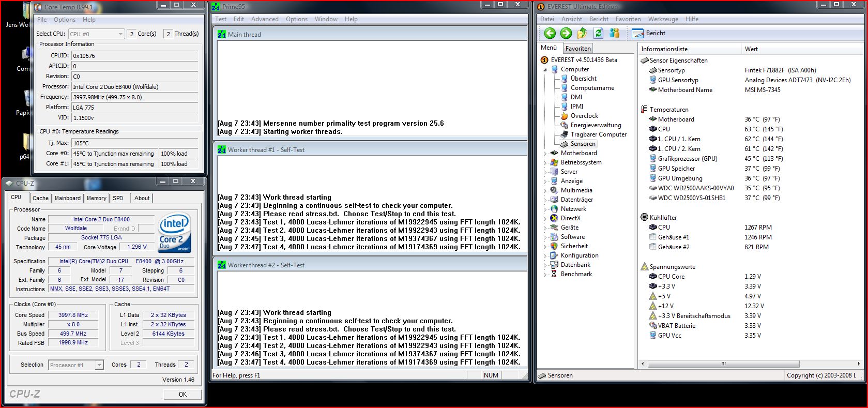Switch to Favoriten tab in EVEREST
This screenshot has height=408, width=868.
(578, 49)
